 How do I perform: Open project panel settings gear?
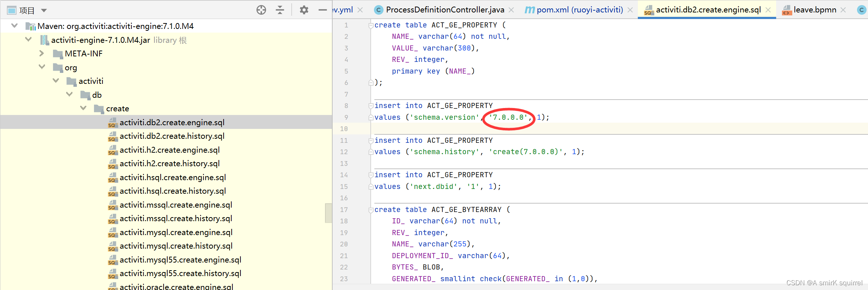click(304, 10)
